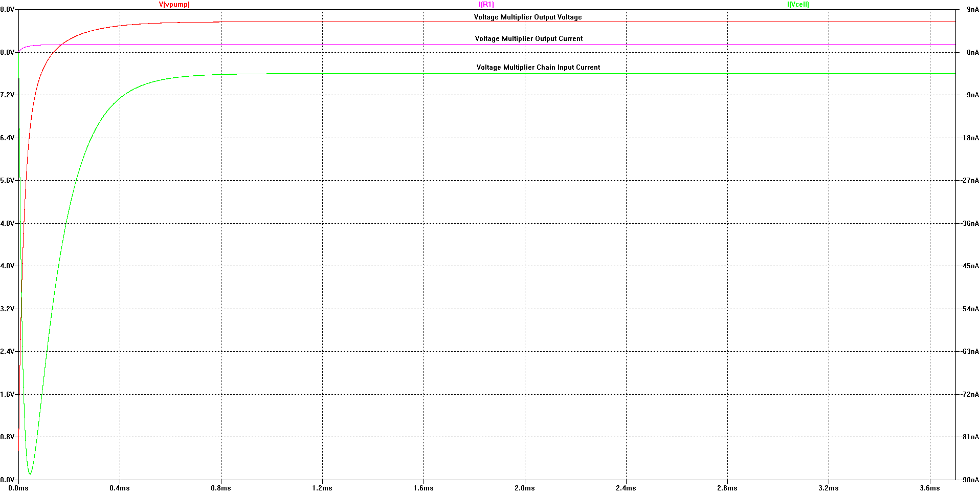Screen dimensions: 980x493
Task: Click the 1.2ms tick on time axis
Action: point(322,488)
